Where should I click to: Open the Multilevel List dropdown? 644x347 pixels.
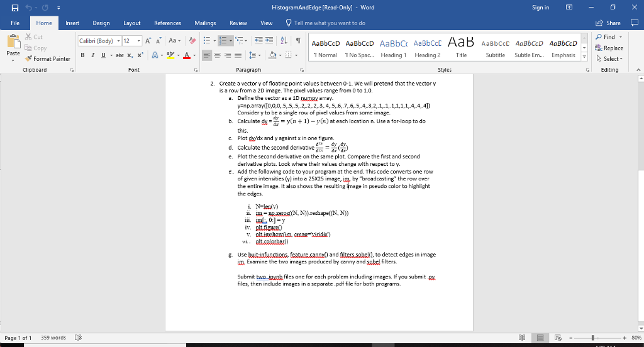click(246, 41)
